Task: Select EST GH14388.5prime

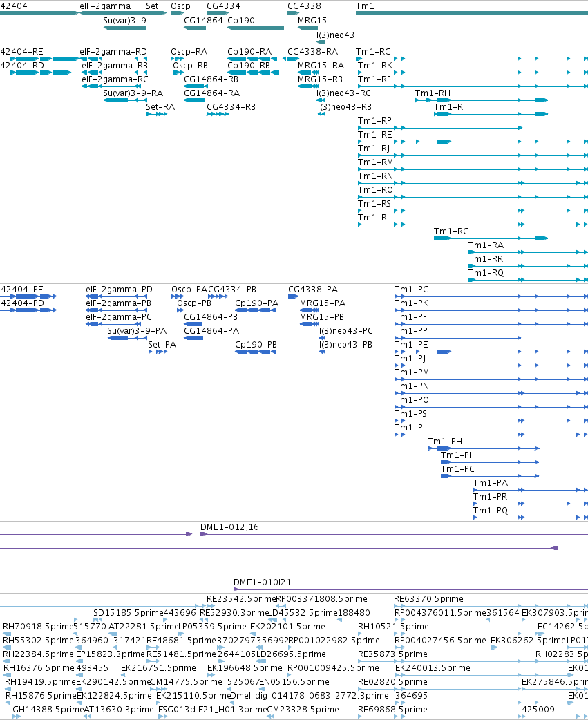Action: coord(48,709)
